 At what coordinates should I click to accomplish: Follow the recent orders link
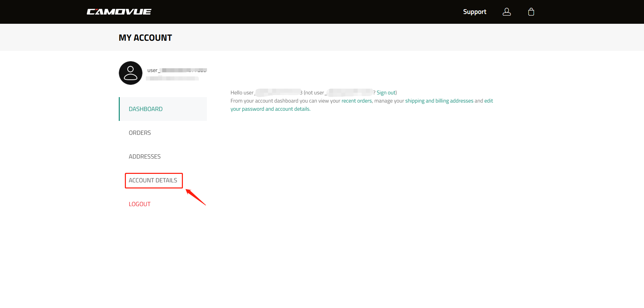click(357, 101)
